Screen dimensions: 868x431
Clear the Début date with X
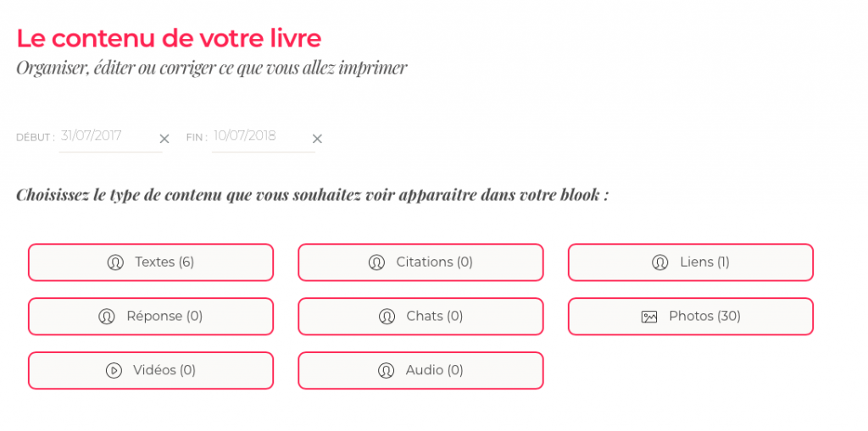tap(164, 139)
